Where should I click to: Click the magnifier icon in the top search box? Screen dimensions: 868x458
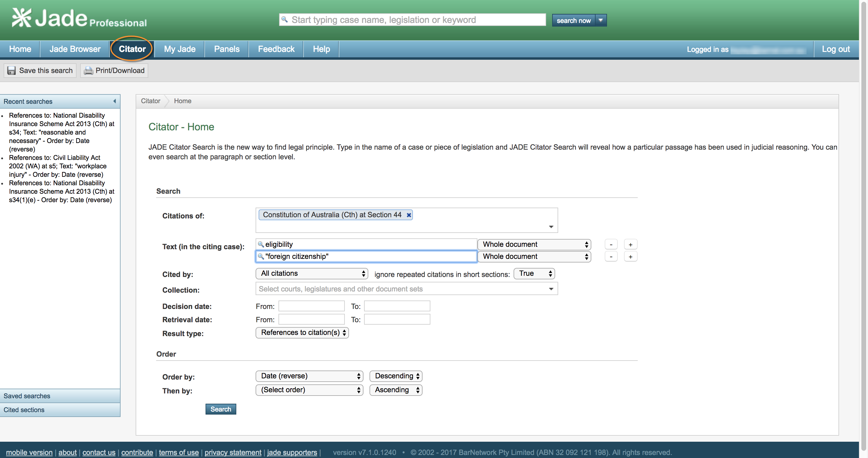coord(285,19)
